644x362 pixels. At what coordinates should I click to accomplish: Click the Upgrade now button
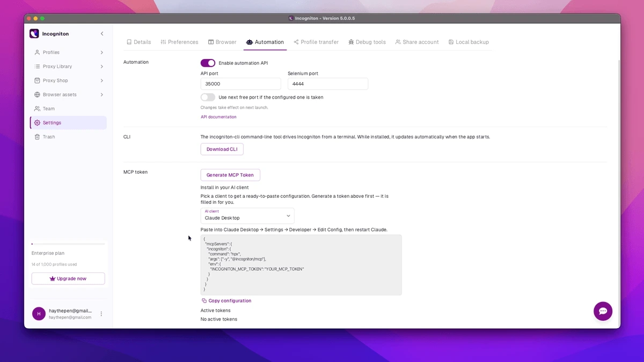click(x=68, y=279)
